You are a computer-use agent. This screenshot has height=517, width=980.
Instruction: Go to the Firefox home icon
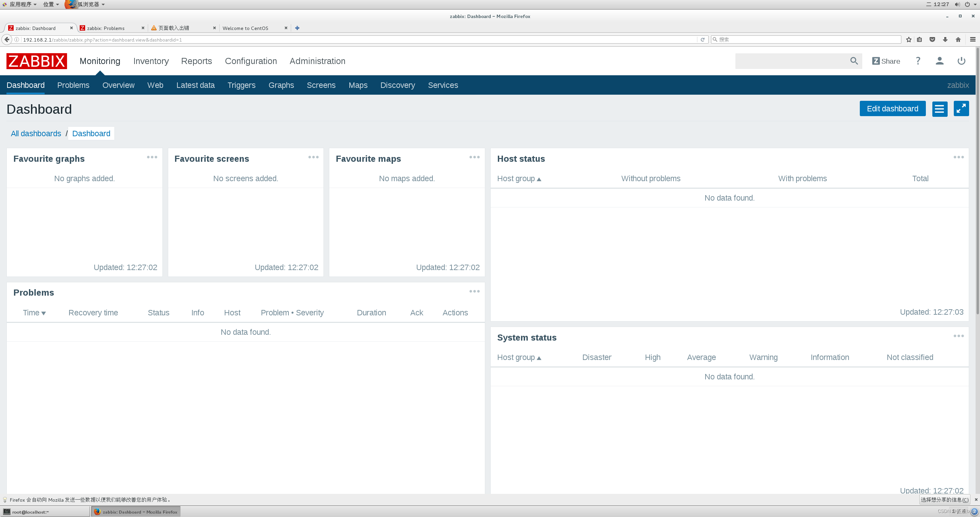click(x=958, y=40)
